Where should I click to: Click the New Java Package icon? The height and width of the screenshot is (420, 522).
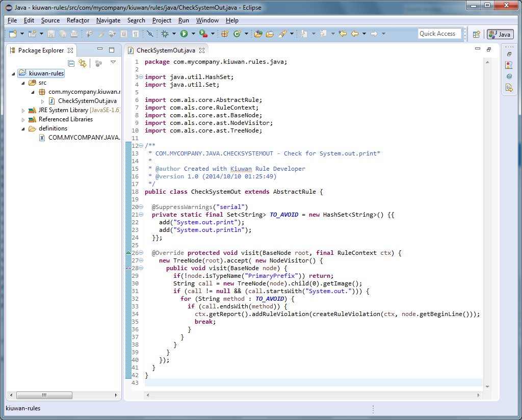pyautogui.click(x=224, y=34)
